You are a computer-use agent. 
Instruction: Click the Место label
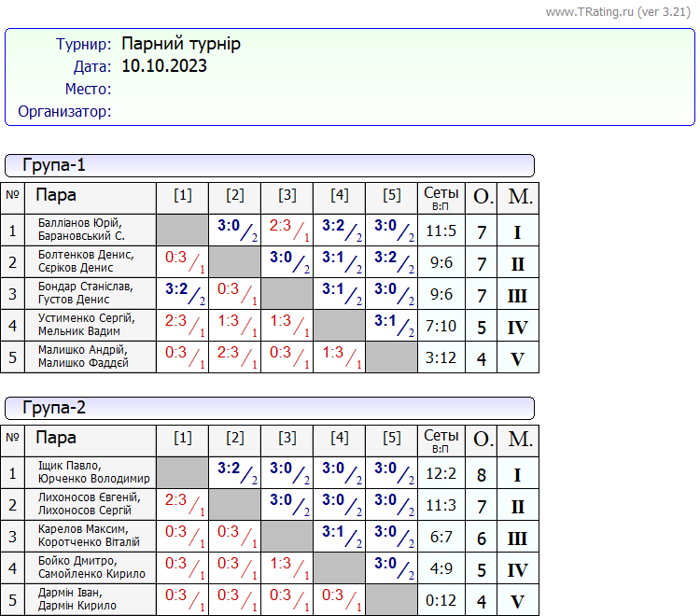click(88, 90)
